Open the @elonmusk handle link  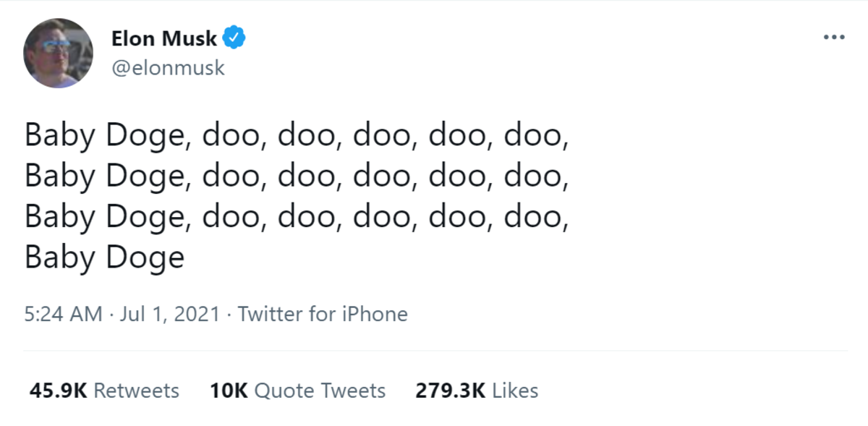tap(168, 68)
